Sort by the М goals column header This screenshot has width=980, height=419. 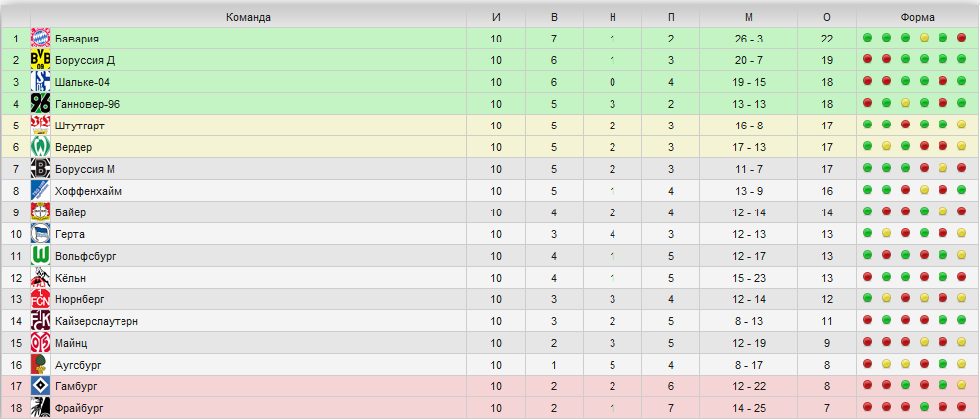tap(749, 18)
